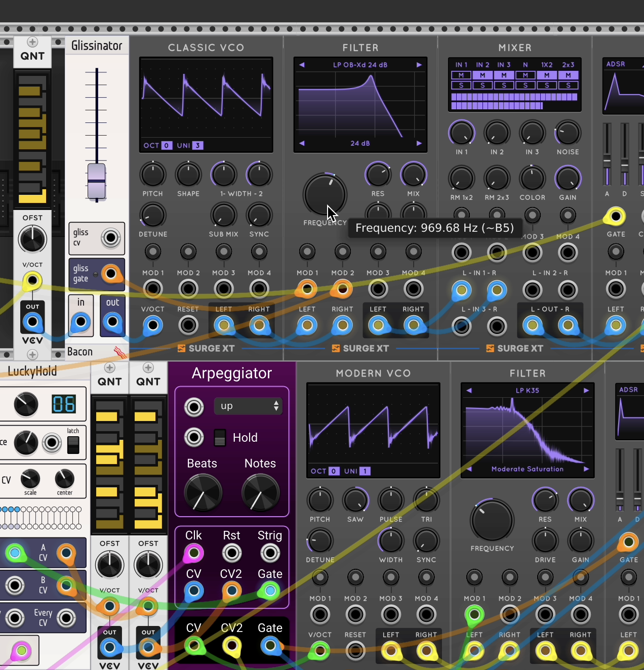644x670 pixels.
Task: Toggle the Arpeggiator Hold switch
Action: tap(220, 438)
